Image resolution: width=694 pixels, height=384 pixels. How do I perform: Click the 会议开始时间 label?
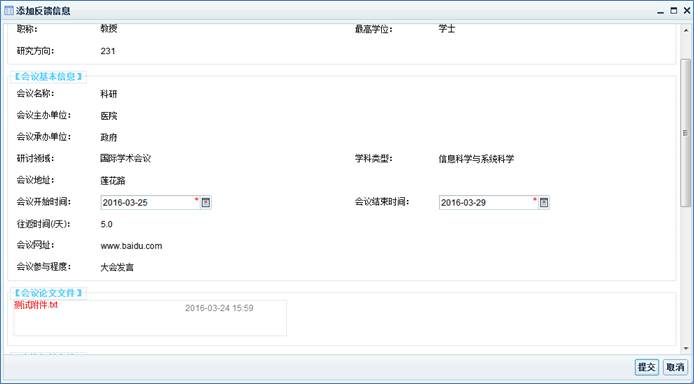click(x=44, y=202)
